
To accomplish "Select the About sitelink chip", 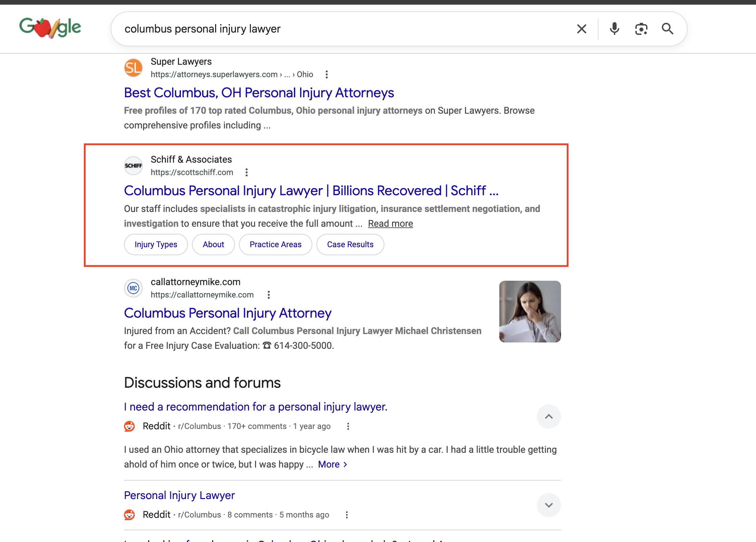I will click(213, 245).
